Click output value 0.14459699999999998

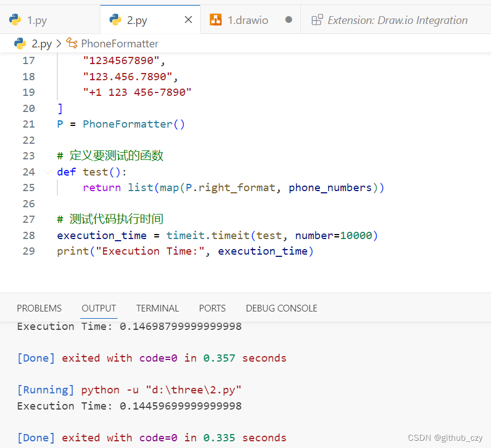(181, 406)
